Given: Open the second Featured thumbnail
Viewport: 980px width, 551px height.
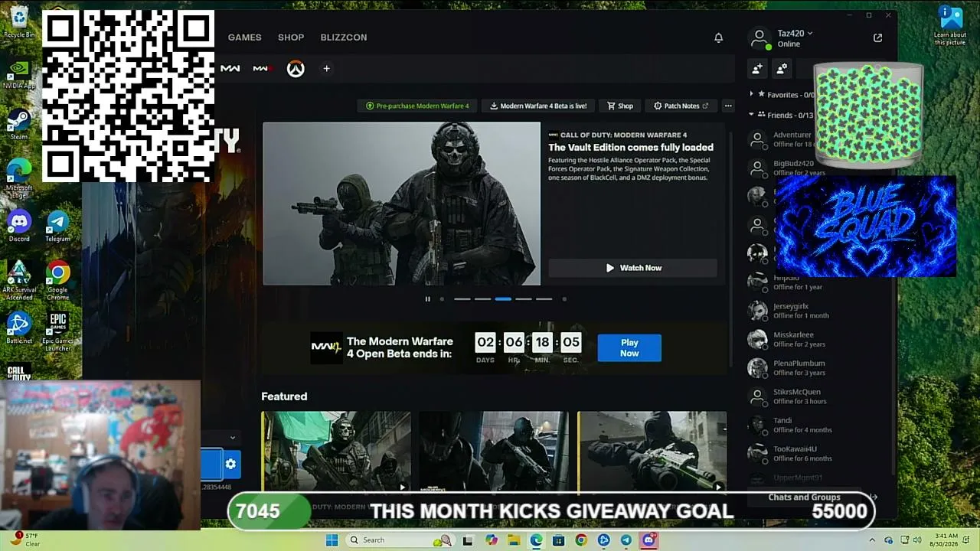Looking at the screenshot, I should [x=494, y=452].
